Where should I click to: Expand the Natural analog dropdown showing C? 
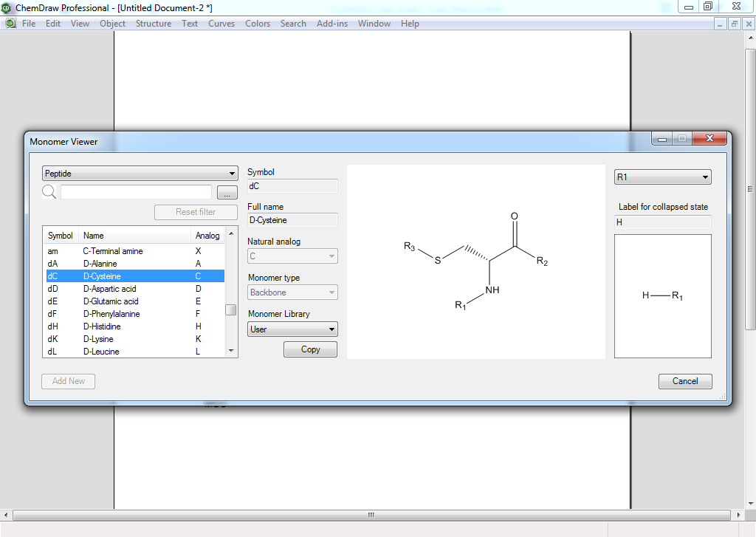click(292, 256)
